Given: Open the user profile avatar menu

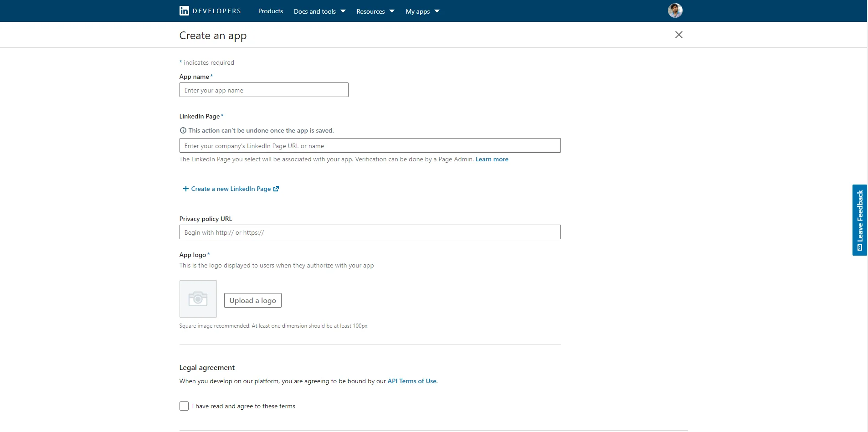Looking at the screenshot, I should pos(675,10).
